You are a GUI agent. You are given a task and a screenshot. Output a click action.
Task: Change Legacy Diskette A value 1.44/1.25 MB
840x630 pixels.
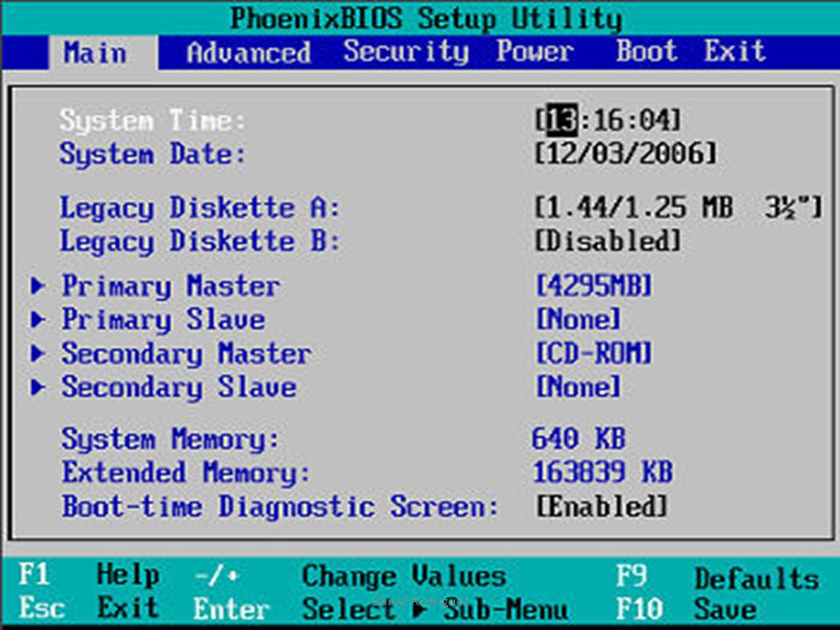[678, 207]
